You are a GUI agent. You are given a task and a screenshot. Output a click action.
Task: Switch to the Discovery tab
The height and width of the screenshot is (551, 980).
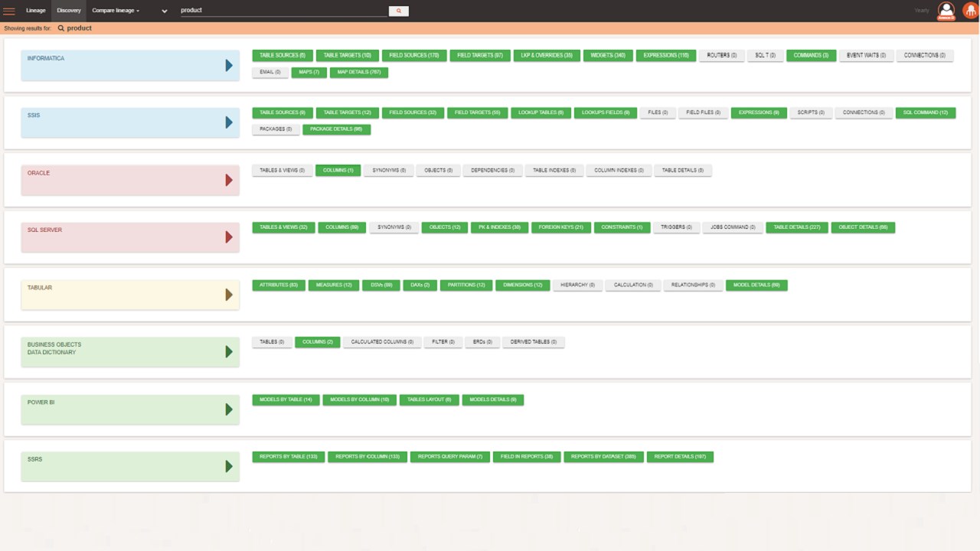pyautogui.click(x=69, y=11)
